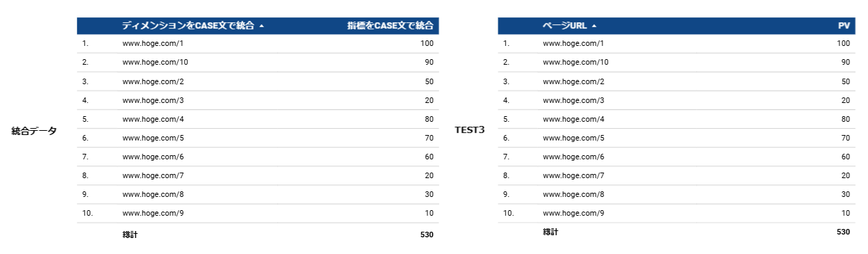This screenshot has height=254, width=868.
Task: Click value 90 in right table
Action: coord(845,62)
